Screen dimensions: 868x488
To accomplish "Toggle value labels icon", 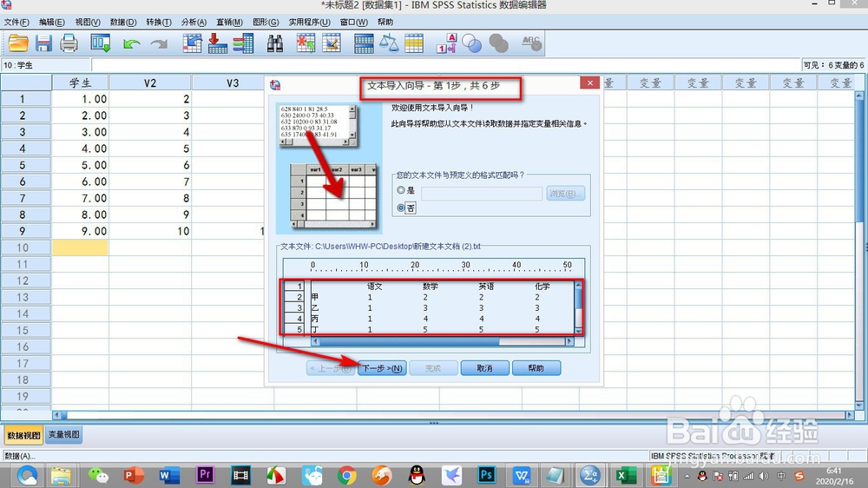I will point(447,43).
